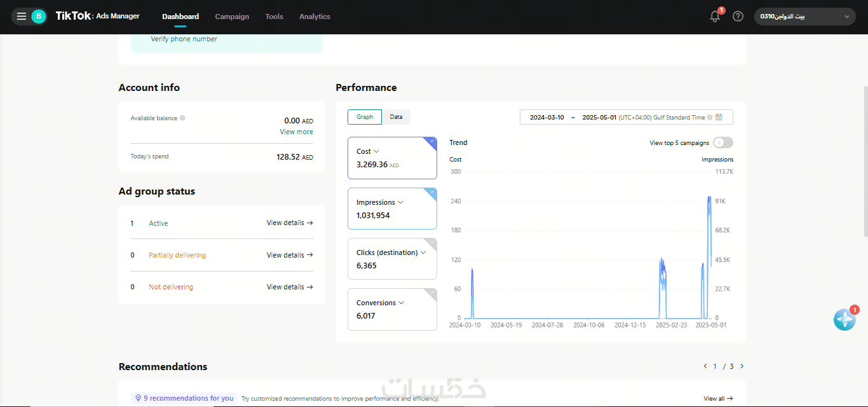Open the Campaign menu
Viewport: 868px width, 407px height.
(x=232, y=17)
